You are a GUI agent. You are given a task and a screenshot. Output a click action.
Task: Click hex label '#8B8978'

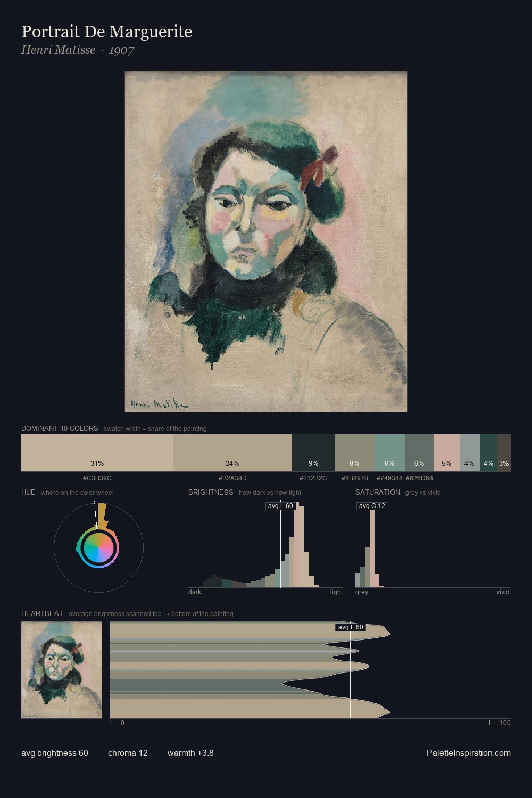355,478
